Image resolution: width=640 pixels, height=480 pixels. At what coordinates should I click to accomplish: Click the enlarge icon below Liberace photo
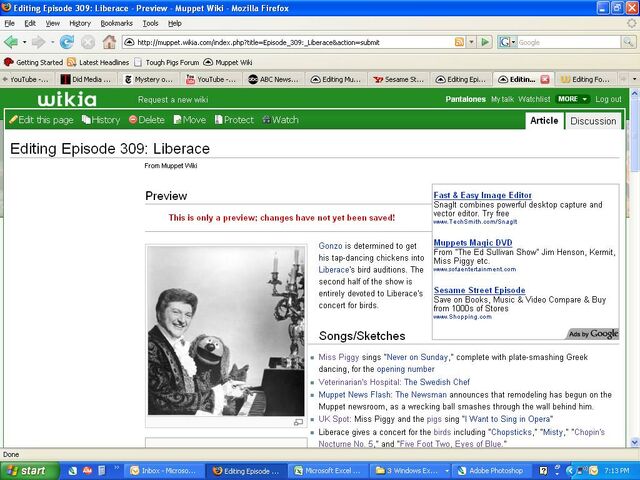click(298, 422)
